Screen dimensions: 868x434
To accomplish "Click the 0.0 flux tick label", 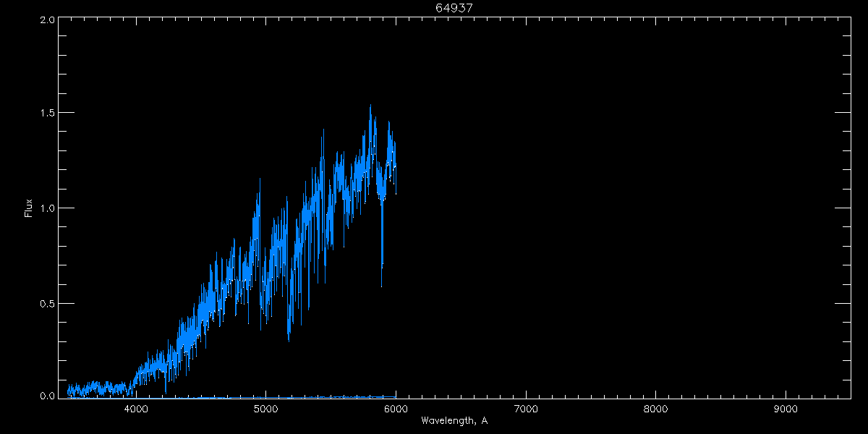I will click(x=48, y=396).
